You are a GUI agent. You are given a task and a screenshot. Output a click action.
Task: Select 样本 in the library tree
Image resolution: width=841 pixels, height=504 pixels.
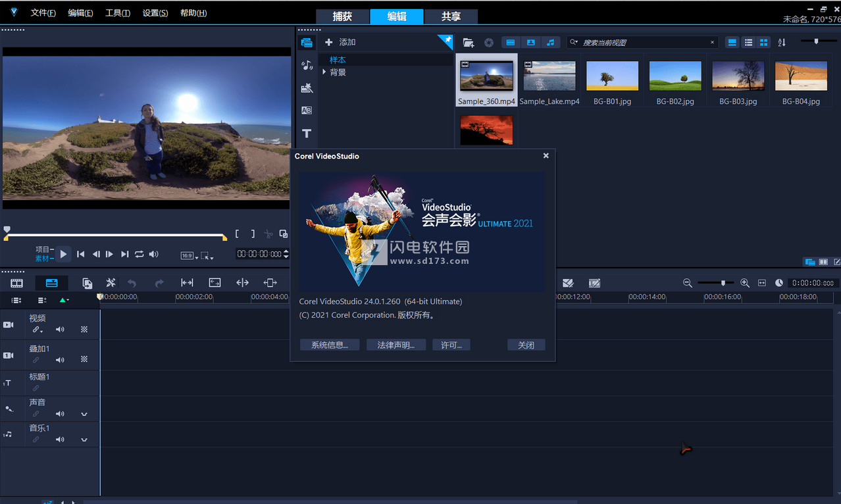(338, 60)
